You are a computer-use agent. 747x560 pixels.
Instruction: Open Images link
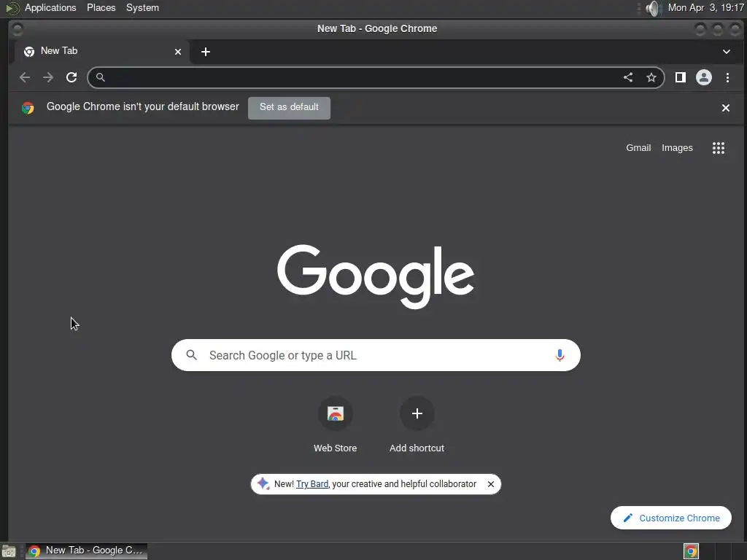(677, 148)
